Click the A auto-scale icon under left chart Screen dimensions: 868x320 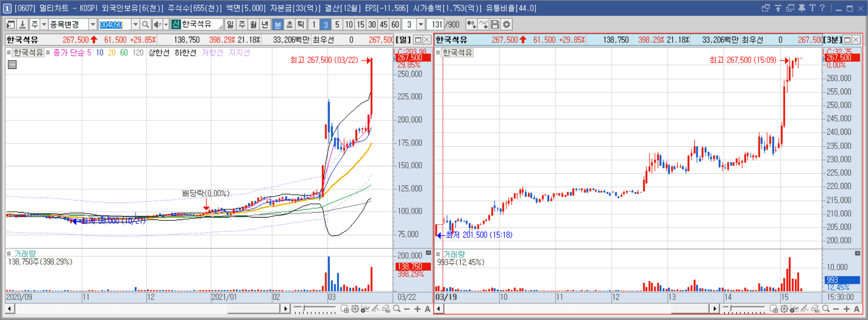click(428, 309)
